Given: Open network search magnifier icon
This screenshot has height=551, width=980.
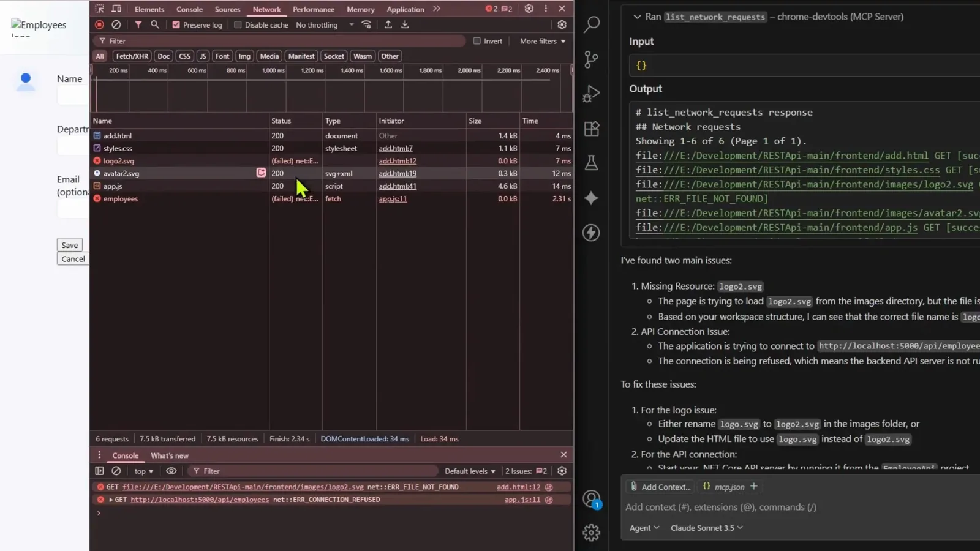Looking at the screenshot, I should 155,24.
